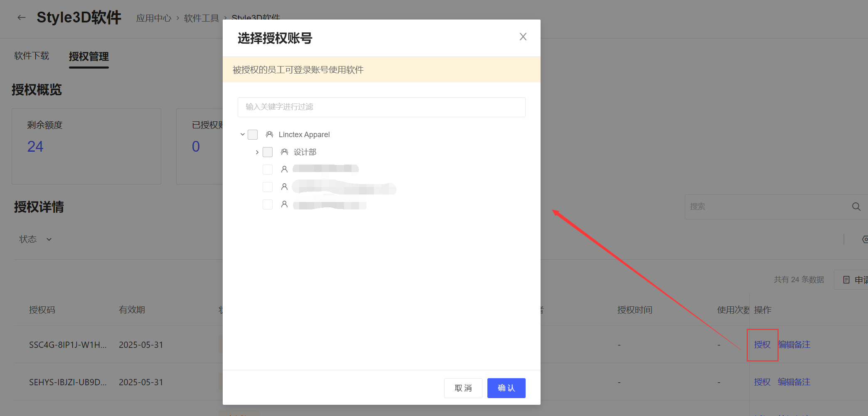
Task: Click the 取消 button
Action: (x=463, y=388)
